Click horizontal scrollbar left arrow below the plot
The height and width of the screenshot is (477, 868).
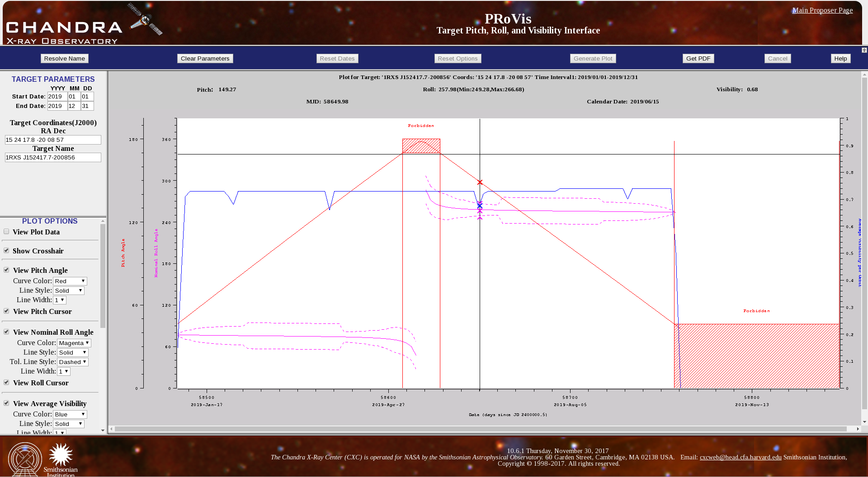point(111,429)
